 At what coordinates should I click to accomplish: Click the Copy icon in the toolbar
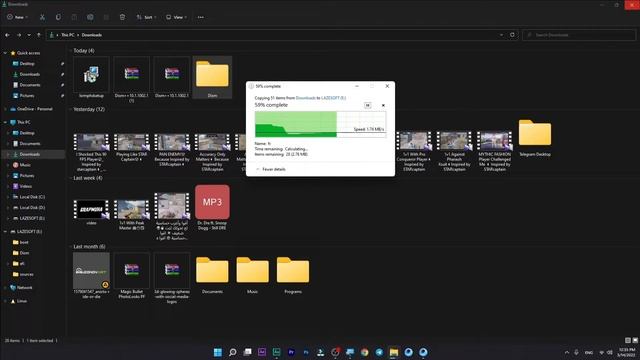[58, 17]
